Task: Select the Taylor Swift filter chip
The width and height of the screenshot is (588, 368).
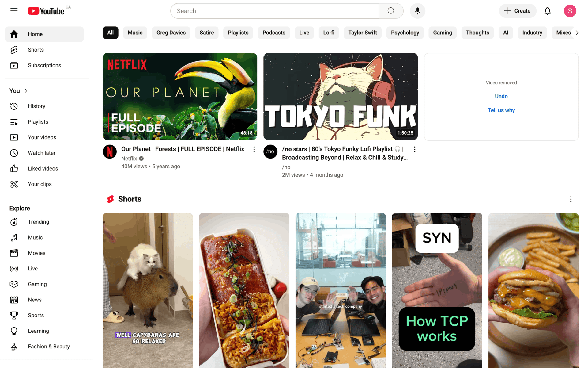Action: (363, 33)
